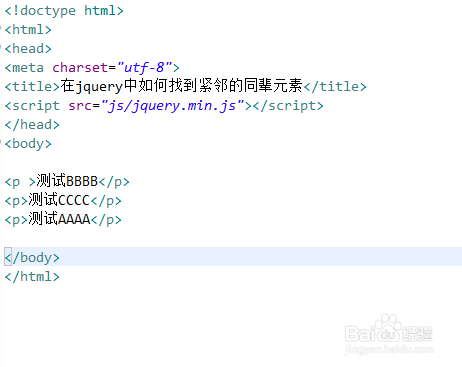Place cursor in highlighted </body> line
The height and width of the screenshot is (367, 462).
tap(232, 257)
